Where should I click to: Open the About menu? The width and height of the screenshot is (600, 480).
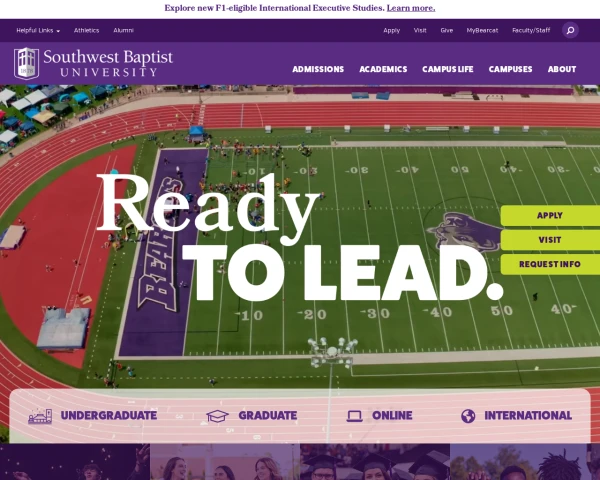(x=562, y=69)
